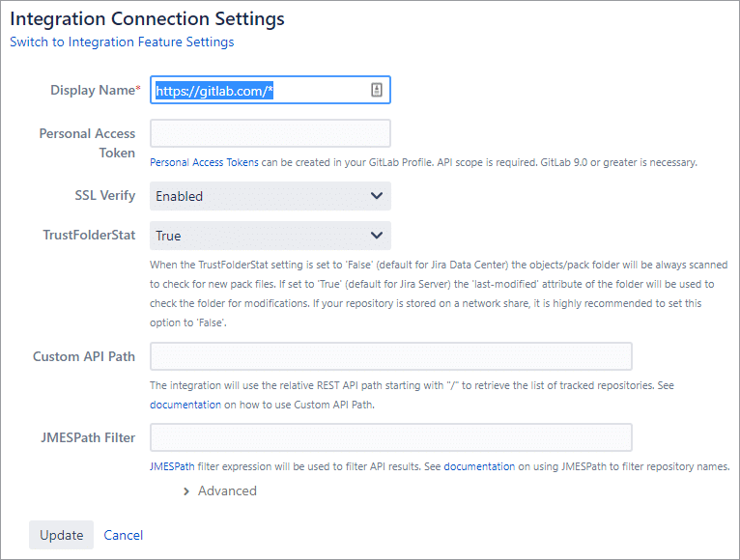Click into the Personal Access Token field
The width and height of the screenshot is (740, 560).
(x=270, y=133)
